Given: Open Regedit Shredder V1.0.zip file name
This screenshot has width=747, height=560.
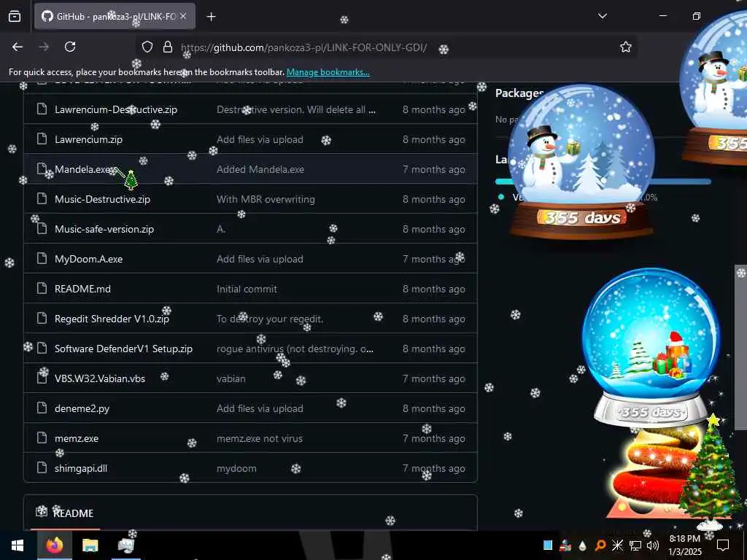Looking at the screenshot, I should [112, 319].
